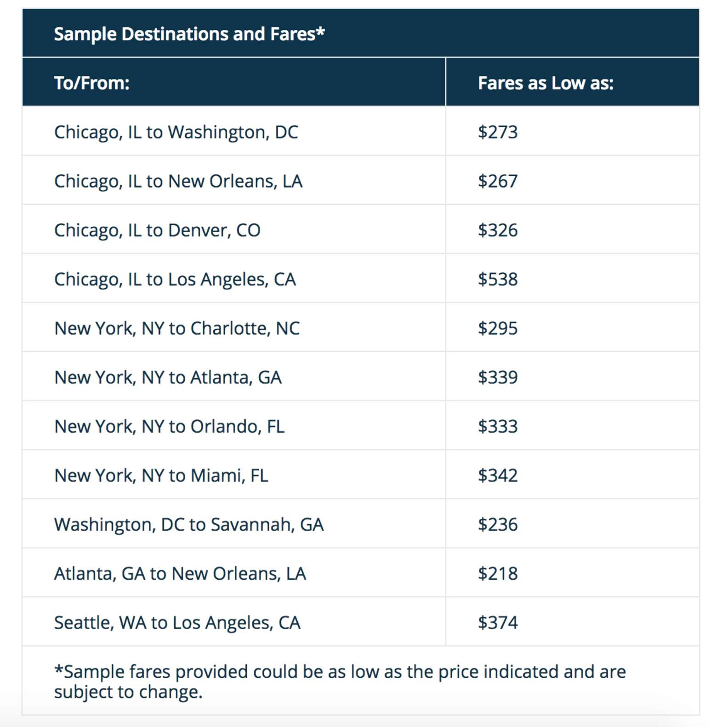The image size is (728, 727).
Task: Select Atlanta, GA to New Orleans route
Action: pyautogui.click(x=180, y=574)
